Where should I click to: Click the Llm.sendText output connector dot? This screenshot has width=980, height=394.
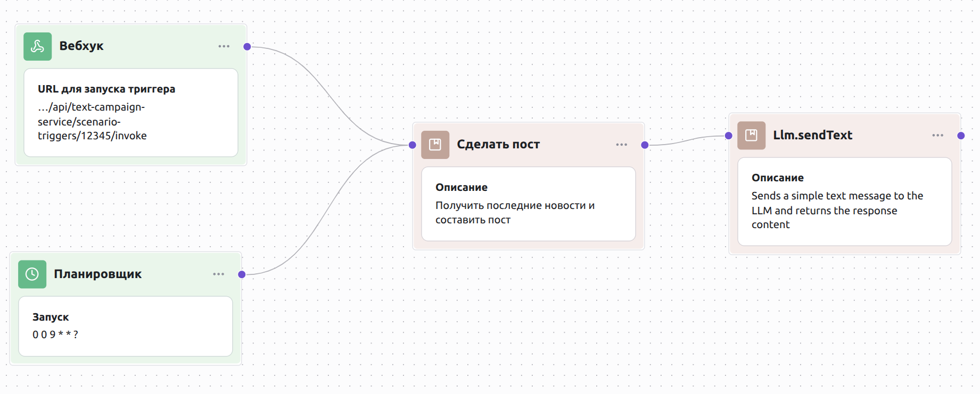click(x=961, y=136)
